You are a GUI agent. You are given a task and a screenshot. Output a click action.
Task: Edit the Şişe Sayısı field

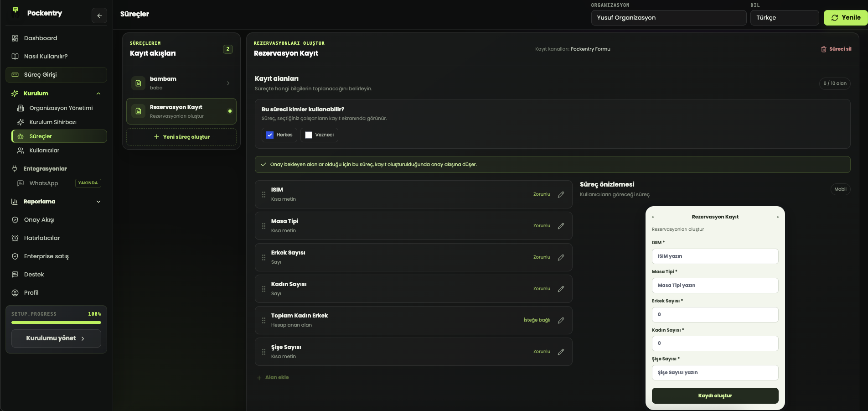tap(561, 352)
